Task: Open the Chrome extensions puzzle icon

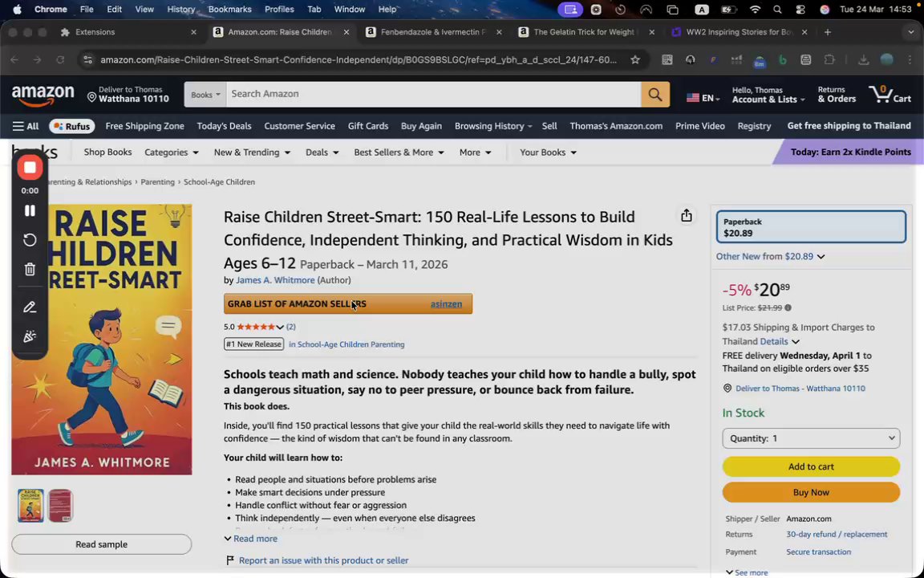Action: pos(829,59)
